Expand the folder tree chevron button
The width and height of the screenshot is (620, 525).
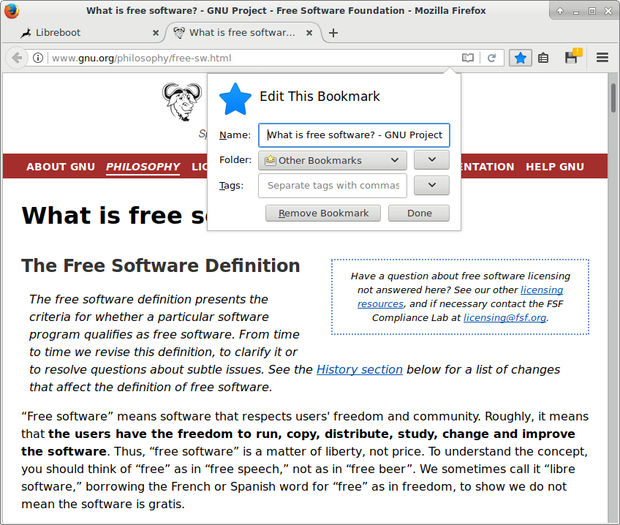pyautogui.click(x=431, y=160)
